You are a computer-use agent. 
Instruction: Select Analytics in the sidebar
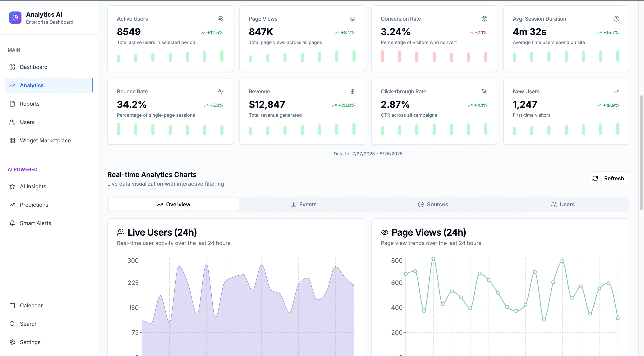click(49, 85)
